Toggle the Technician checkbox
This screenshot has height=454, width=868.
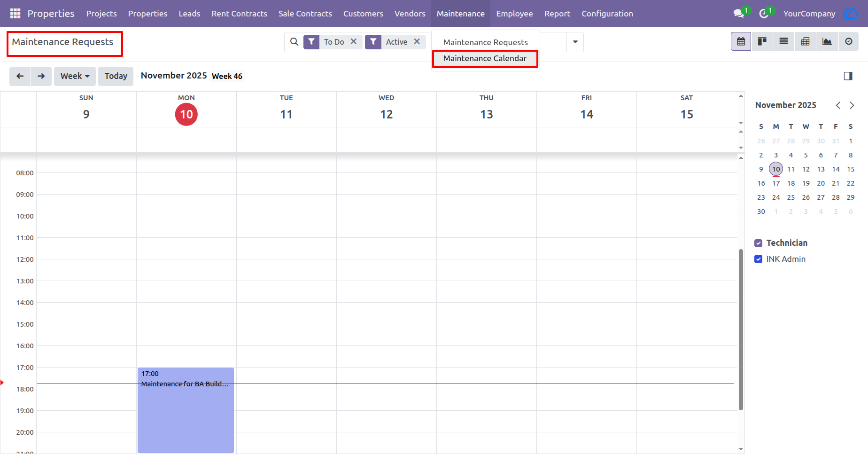758,243
